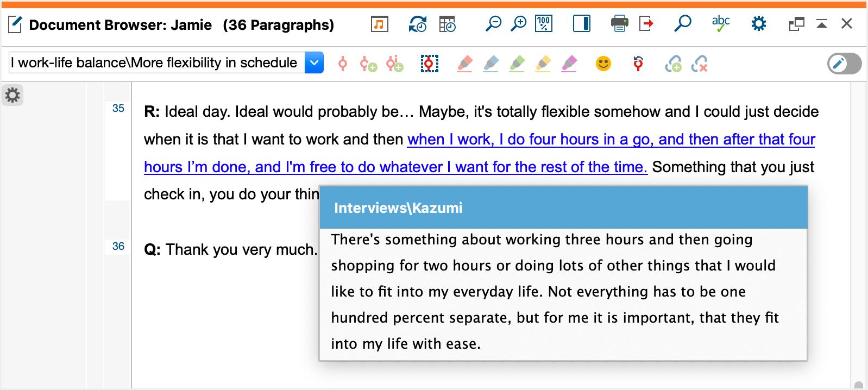Open the coding stripe gear options
This screenshot has width=868, height=390.
click(x=12, y=96)
